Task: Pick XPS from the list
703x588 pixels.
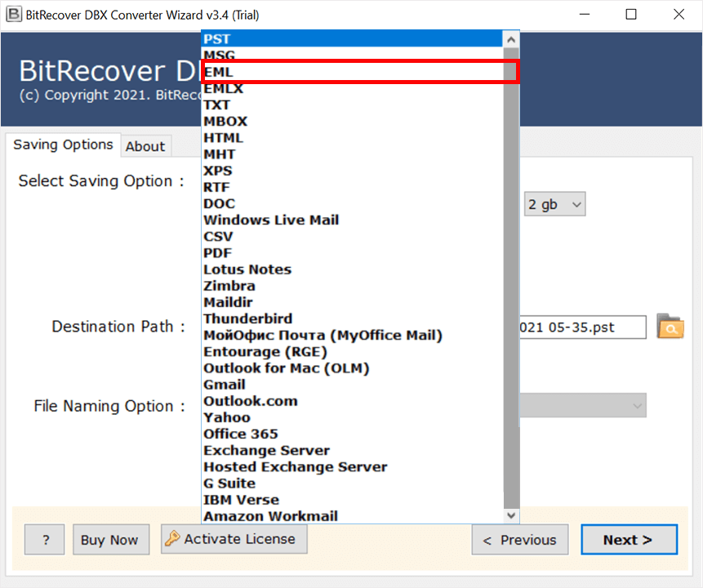Action: (352, 171)
